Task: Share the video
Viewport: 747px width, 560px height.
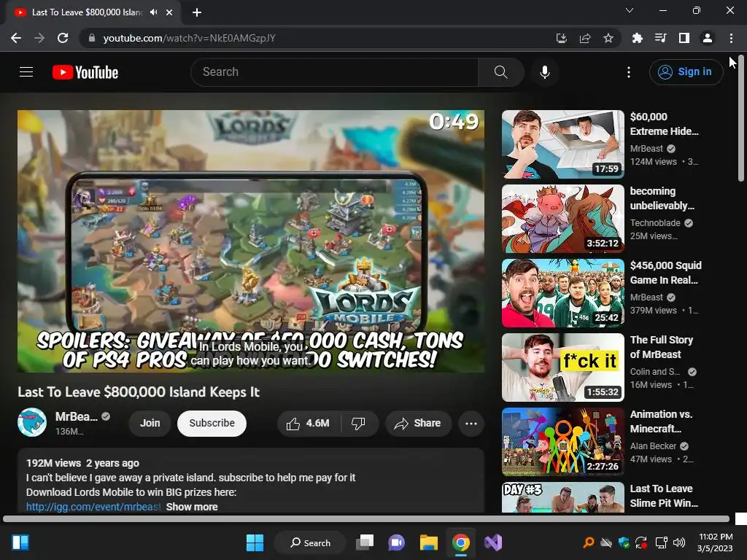Action: (x=418, y=423)
